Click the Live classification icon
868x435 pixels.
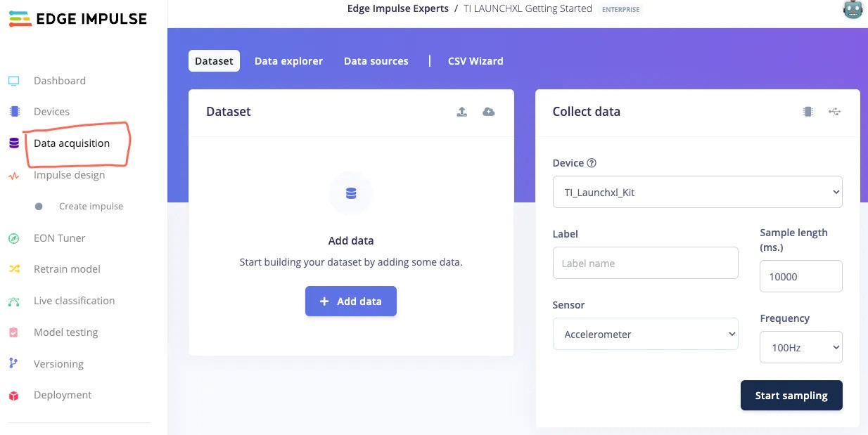click(14, 301)
